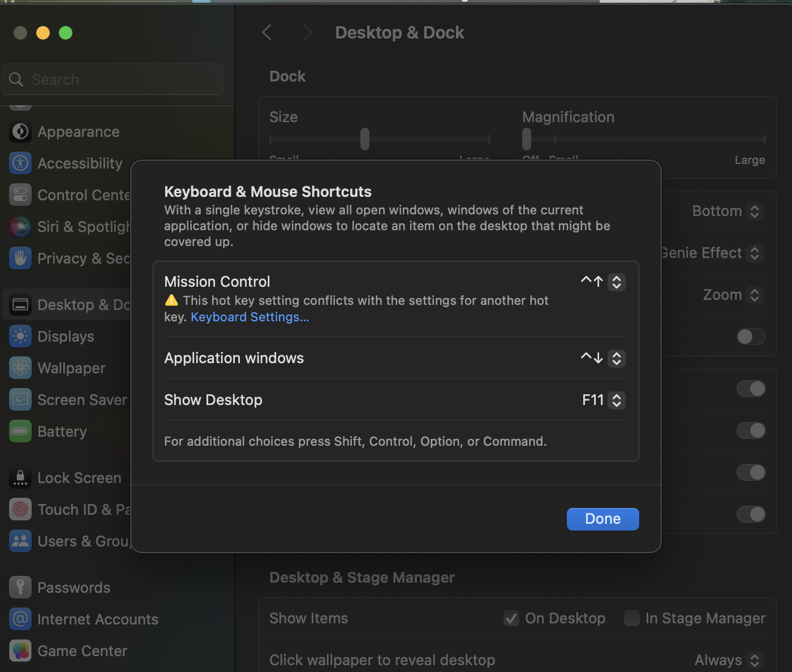Click the Magnification label
The width and height of the screenshot is (792, 672).
click(568, 117)
